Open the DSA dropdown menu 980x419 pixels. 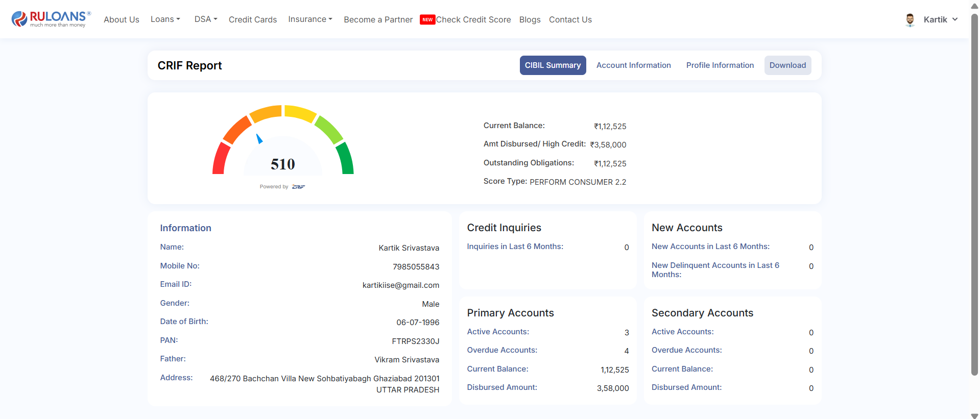click(x=205, y=19)
